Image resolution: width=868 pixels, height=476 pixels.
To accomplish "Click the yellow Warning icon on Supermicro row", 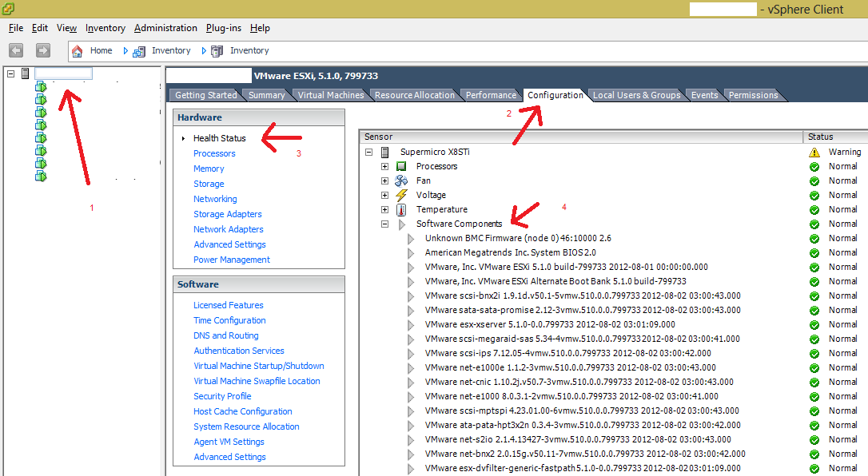I will [814, 152].
